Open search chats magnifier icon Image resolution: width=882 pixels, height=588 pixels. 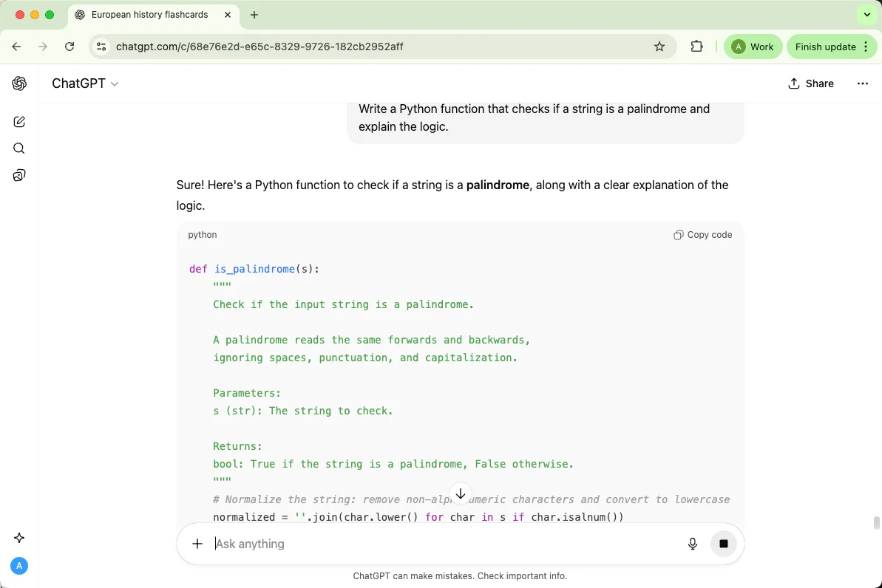point(19,148)
